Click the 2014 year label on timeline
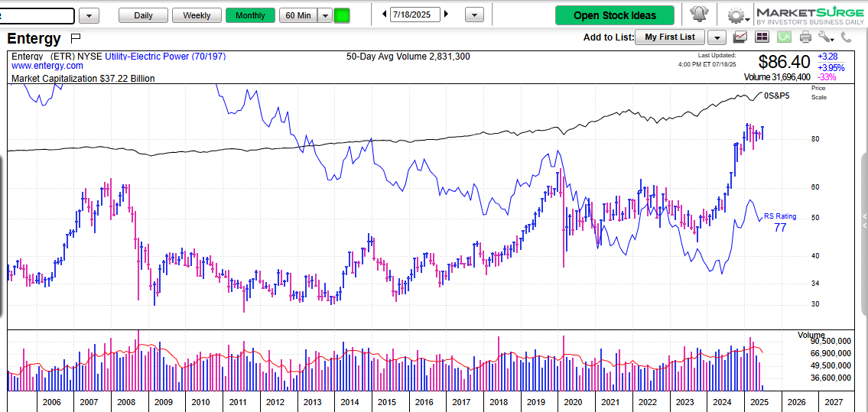868x412 pixels. click(x=349, y=402)
